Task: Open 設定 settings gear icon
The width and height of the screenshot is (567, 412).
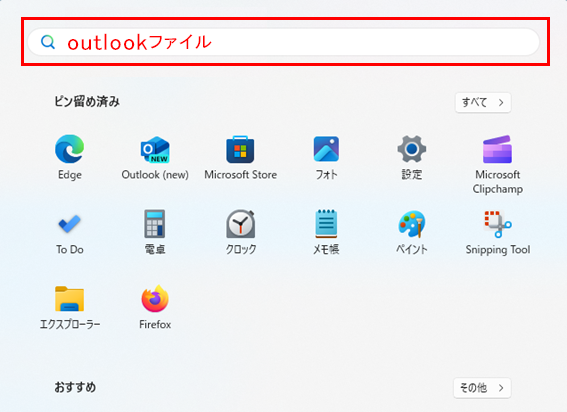Action: click(412, 149)
